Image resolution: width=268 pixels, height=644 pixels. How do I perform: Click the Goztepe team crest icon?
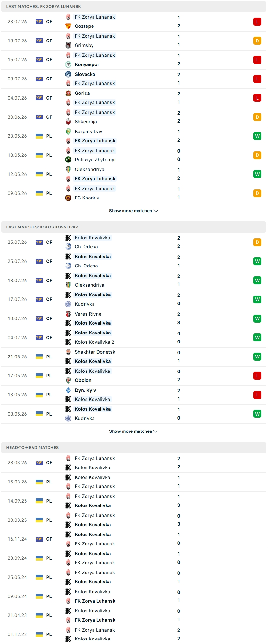[68, 26]
